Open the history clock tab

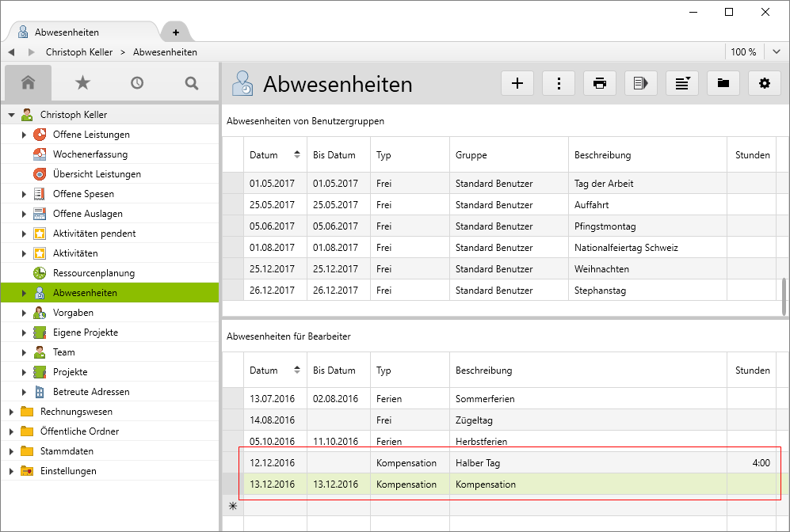point(137,82)
